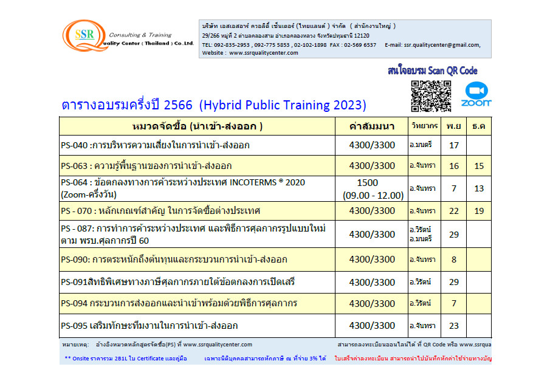The height and width of the screenshot is (392, 550).
Task: Click the QR code for training registration
Action: pos(431,96)
